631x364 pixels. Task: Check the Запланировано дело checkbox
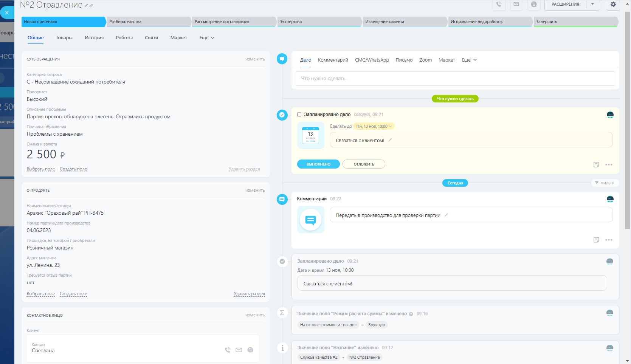click(x=299, y=115)
